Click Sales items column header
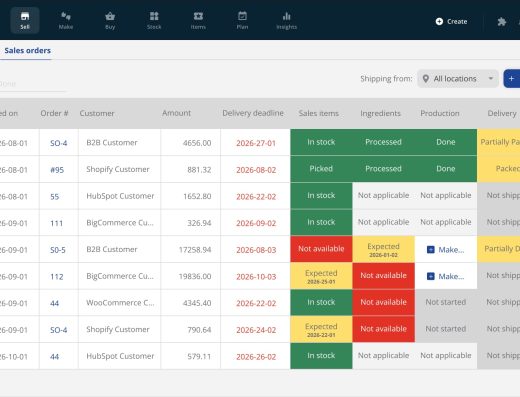This screenshot has width=520, height=397. point(319,113)
